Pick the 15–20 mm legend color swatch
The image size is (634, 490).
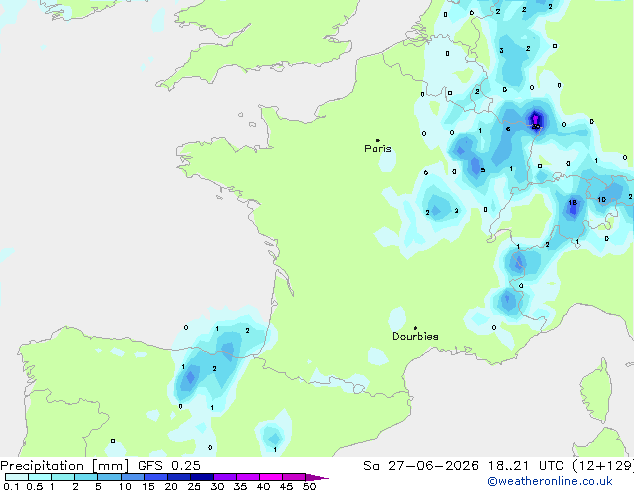tap(156, 477)
